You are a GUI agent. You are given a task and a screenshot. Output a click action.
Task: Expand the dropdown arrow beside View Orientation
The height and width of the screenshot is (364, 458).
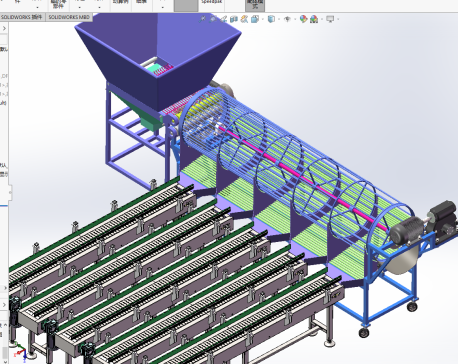click(263, 19)
